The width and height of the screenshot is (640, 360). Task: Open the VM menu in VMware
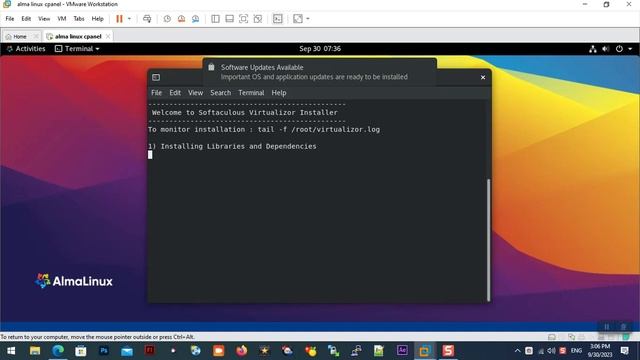click(x=62, y=19)
